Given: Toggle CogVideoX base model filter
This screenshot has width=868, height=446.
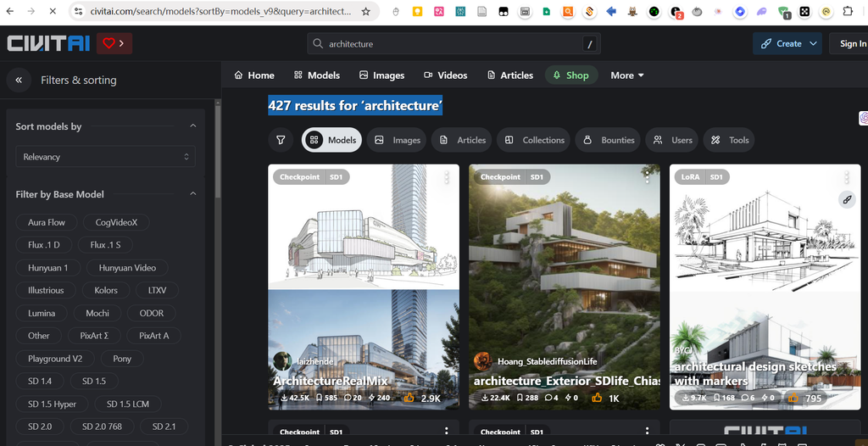Looking at the screenshot, I should click(x=116, y=222).
